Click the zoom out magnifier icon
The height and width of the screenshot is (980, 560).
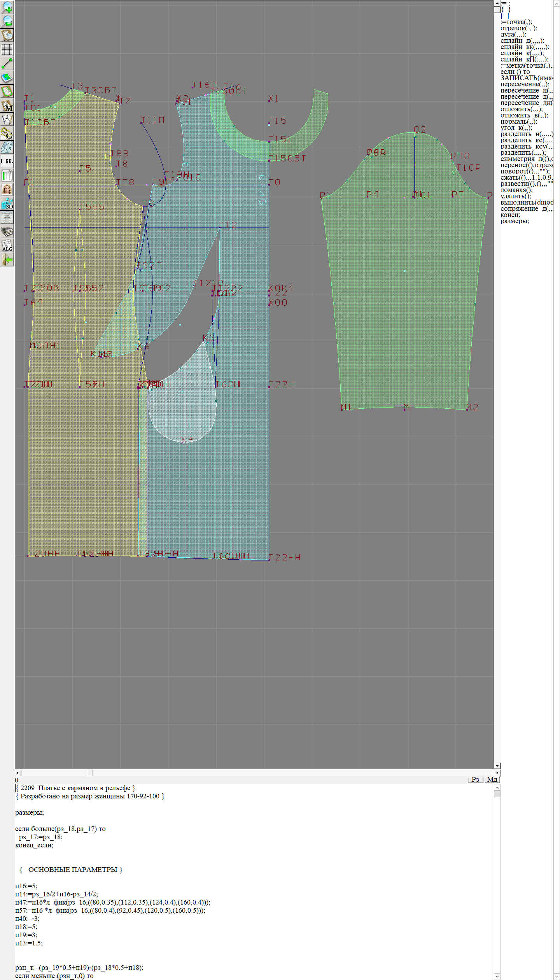point(7,21)
